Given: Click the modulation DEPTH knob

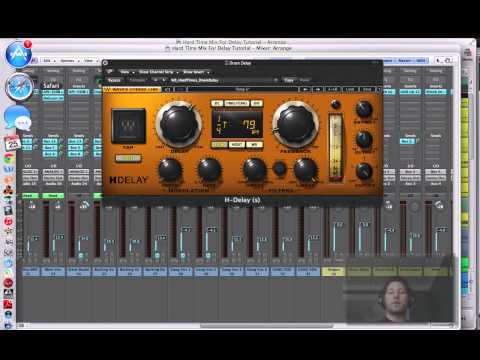Looking at the screenshot, I should point(170,170).
